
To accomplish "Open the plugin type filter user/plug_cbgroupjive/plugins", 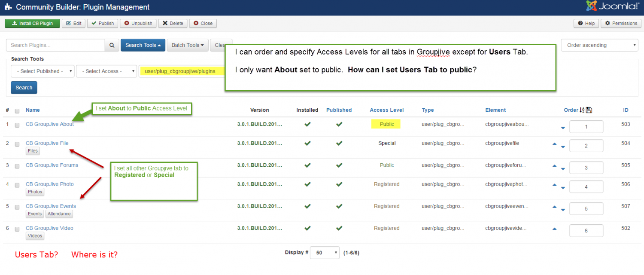I will [182, 71].
